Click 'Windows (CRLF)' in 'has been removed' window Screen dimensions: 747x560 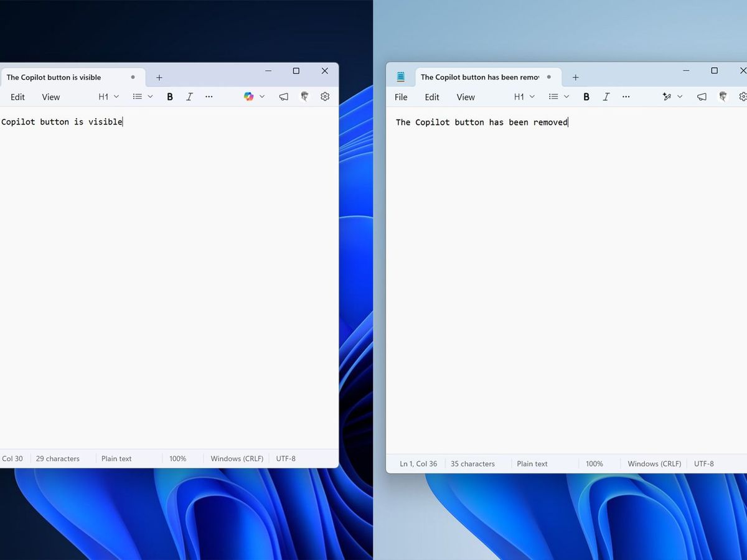pyautogui.click(x=654, y=464)
